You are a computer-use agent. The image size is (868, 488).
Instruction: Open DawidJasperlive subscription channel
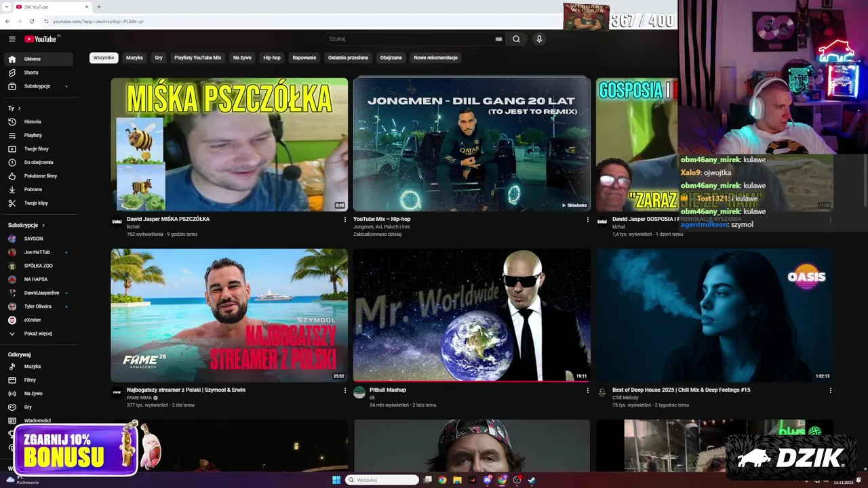(38, 293)
